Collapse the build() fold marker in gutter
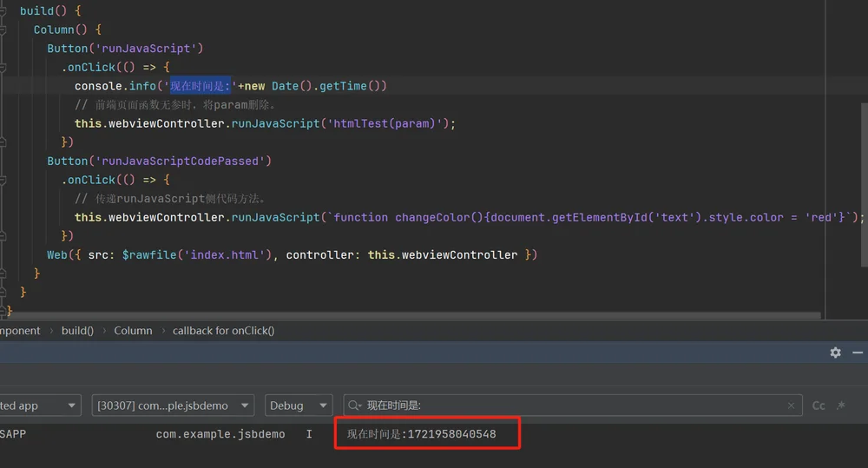The width and height of the screenshot is (868, 468). (3, 10)
